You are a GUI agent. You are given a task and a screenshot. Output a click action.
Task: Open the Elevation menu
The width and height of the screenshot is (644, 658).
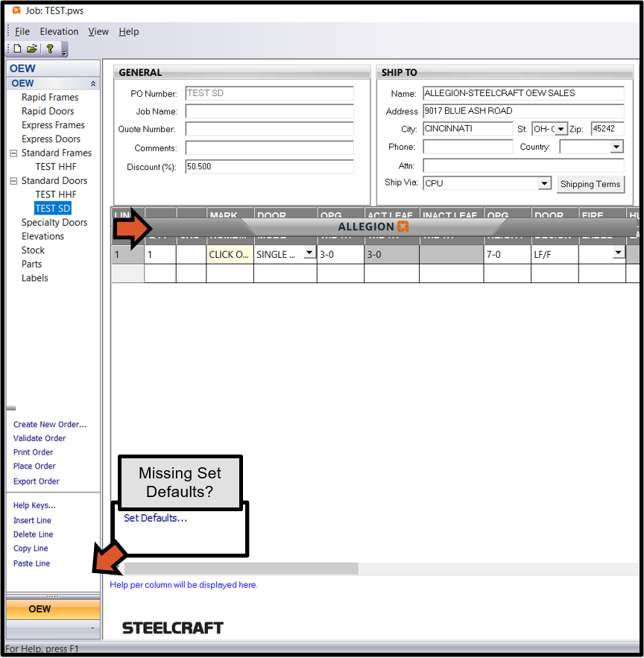(59, 31)
